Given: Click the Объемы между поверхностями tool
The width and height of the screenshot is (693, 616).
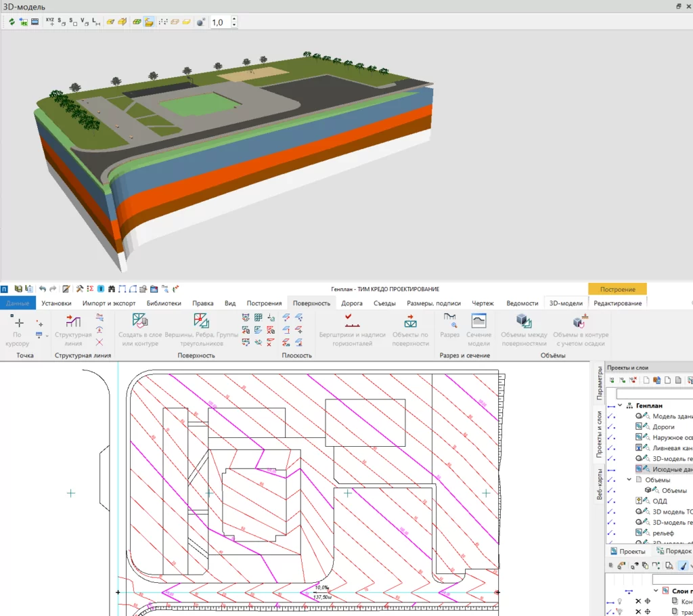Looking at the screenshot, I should (x=524, y=331).
